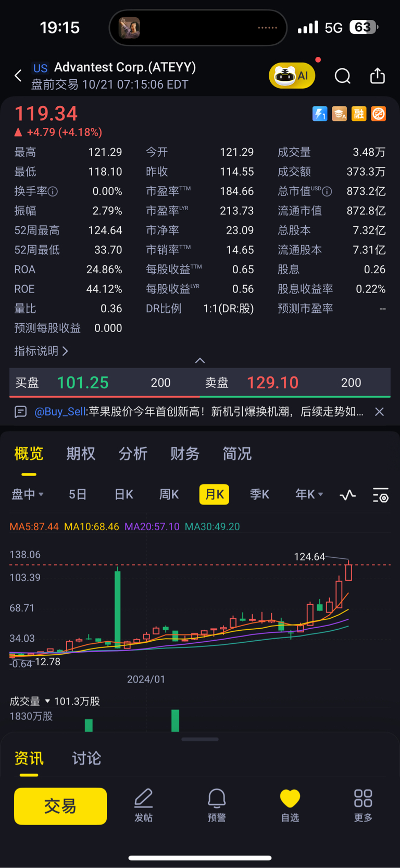The width and height of the screenshot is (400, 868).
Task: Open the 成交量 indicator dropdown
Action: [30, 701]
